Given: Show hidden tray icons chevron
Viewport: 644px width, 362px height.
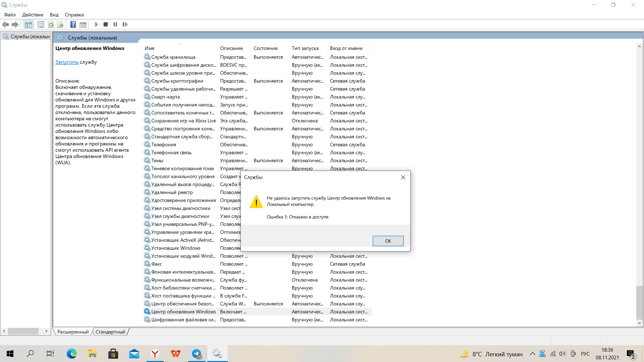Looking at the screenshot, I should coord(532,354).
